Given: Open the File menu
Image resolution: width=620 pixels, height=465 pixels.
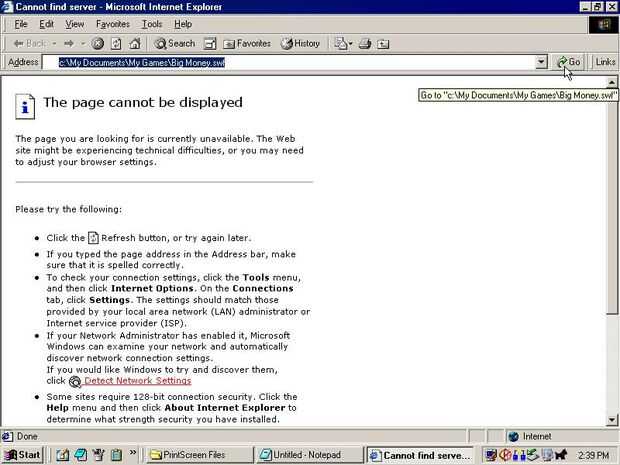Looking at the screenshot, I should (x=21, y=25).
